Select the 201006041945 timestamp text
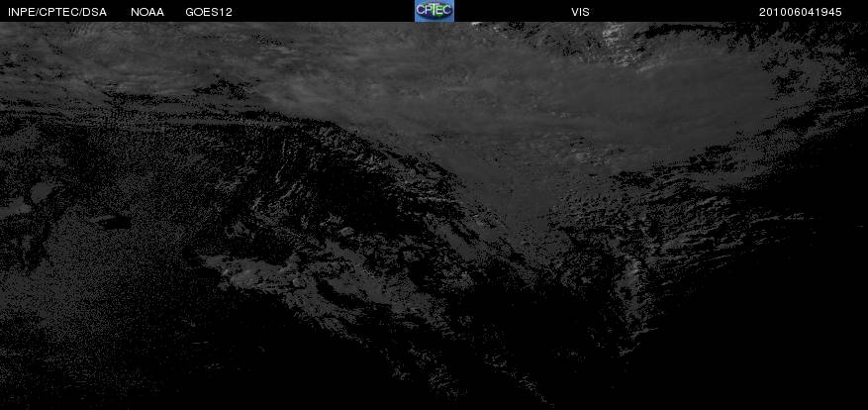Viewport: 868px width, 410px height. coord(800,12)
